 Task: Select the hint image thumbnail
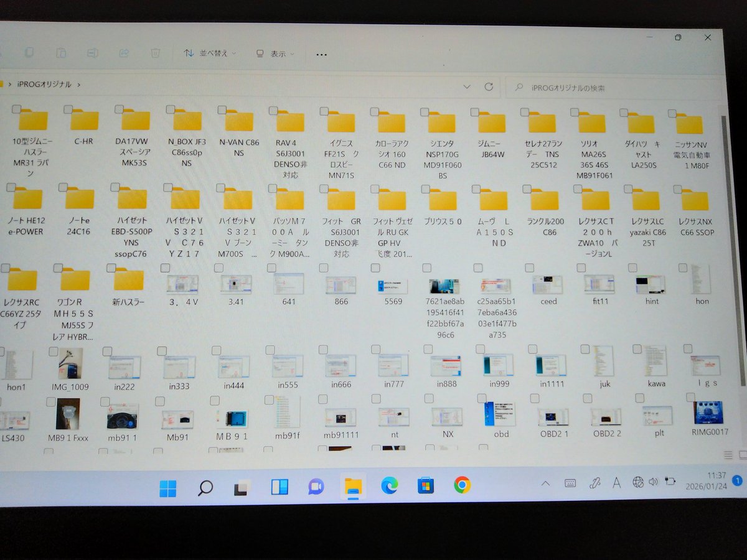click(651, 284)
